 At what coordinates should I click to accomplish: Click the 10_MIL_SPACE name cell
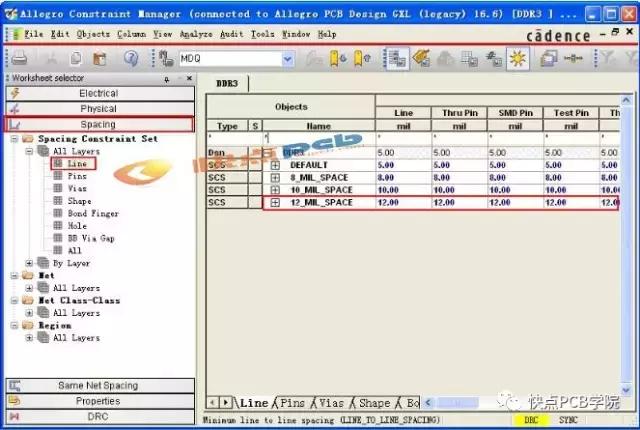click(x=321, y=190)
